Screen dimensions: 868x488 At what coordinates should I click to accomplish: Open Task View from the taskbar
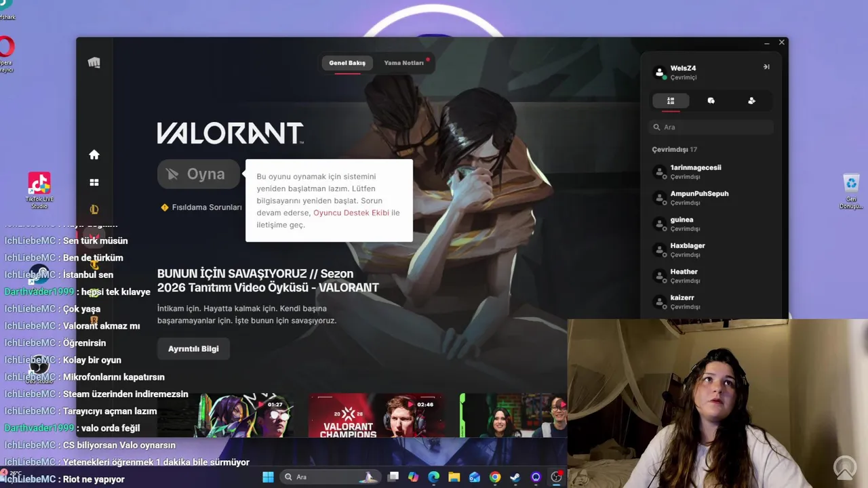pyautogui.click(x=393, y=477)
